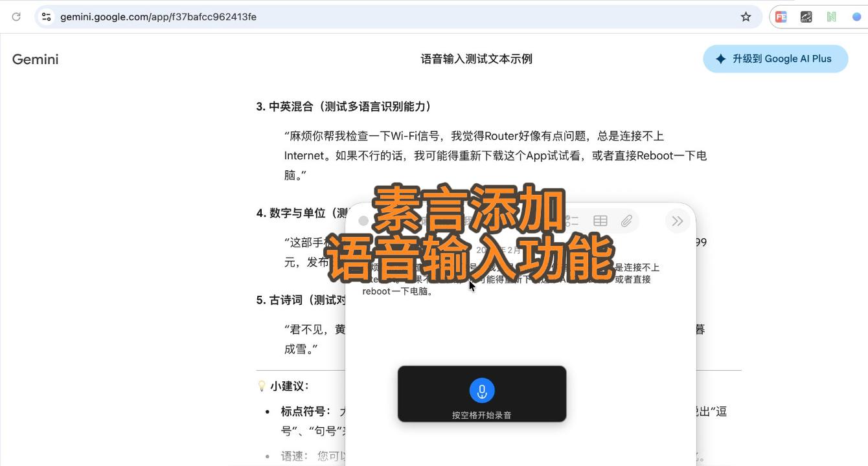This screenshot has width=868, height=466.
Task: Open the translation extension in the toolbar
Action: click(806, 16)
